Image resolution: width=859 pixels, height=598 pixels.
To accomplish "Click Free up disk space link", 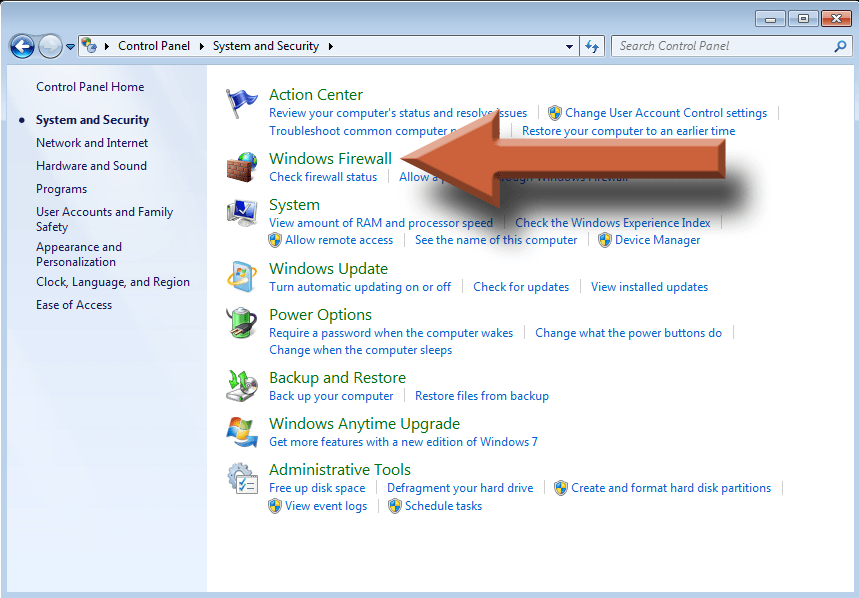I will (x=317, y=488).
